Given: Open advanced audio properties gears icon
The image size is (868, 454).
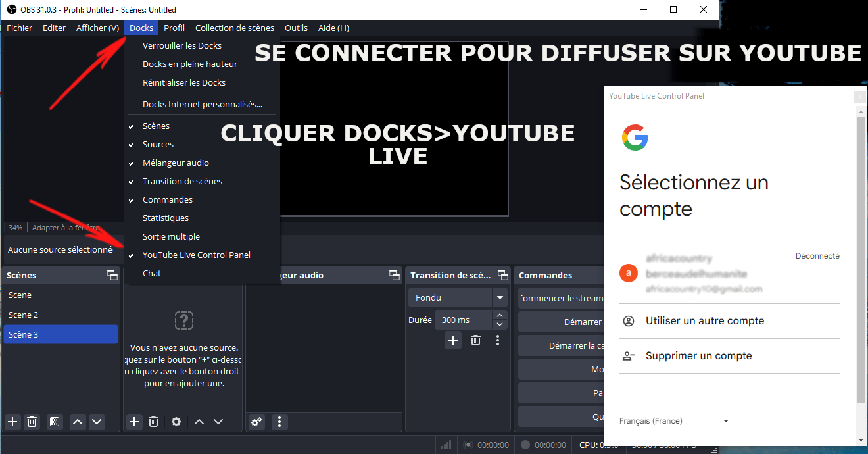Looking at the screenshot, I should [256, 422].
